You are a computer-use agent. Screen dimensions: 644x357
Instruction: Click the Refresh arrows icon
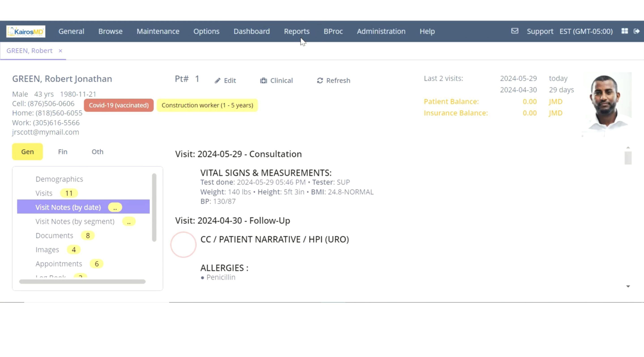[x=320, y=81]
